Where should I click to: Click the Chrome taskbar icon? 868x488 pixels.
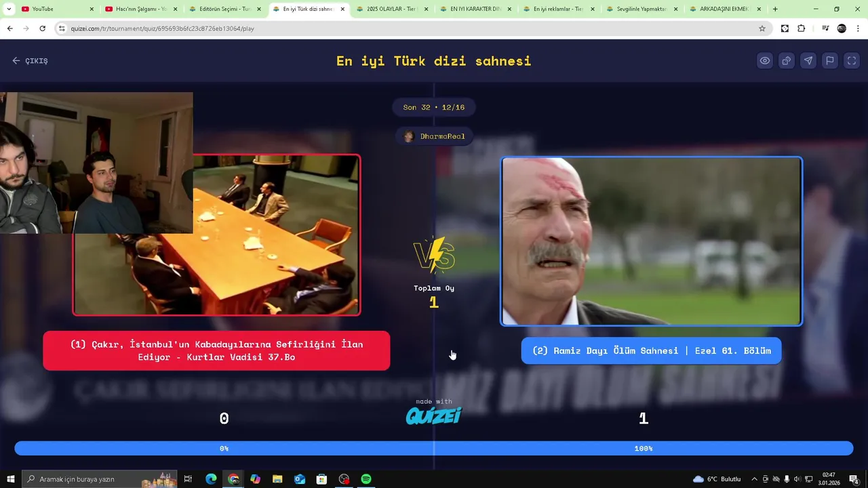pos(233,479)
